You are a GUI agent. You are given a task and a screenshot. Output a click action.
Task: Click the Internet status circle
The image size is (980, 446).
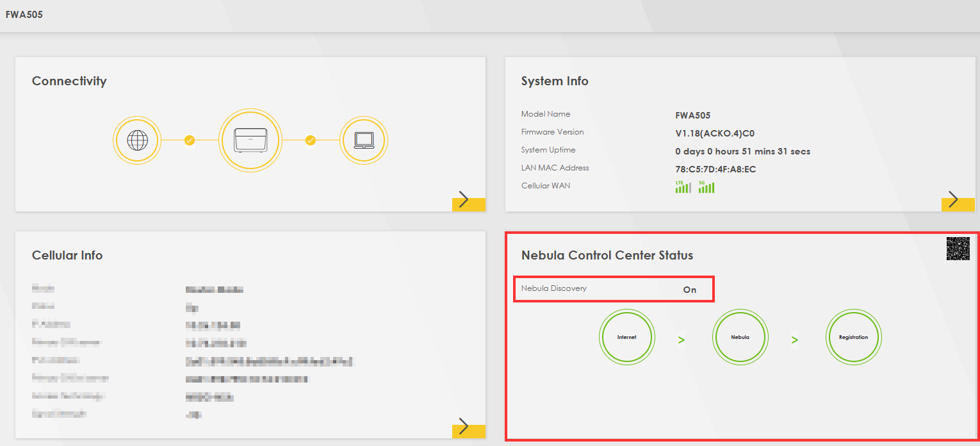pos(626,337)
